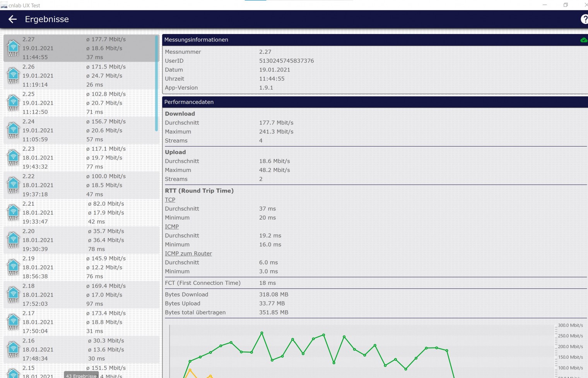This screenshot has height=378, width=588.
Task: Click the green cloud sync icon
Action: click(x=583, y=40)
